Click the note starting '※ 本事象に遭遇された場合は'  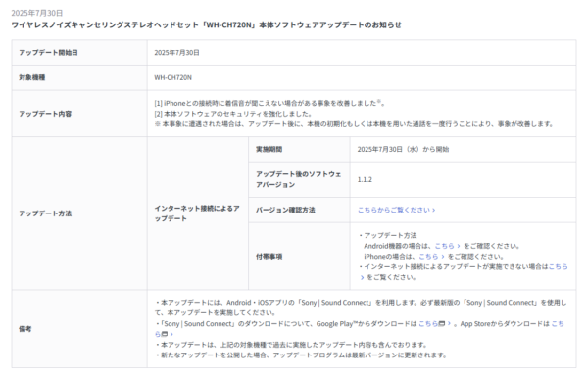click(354, 124)
